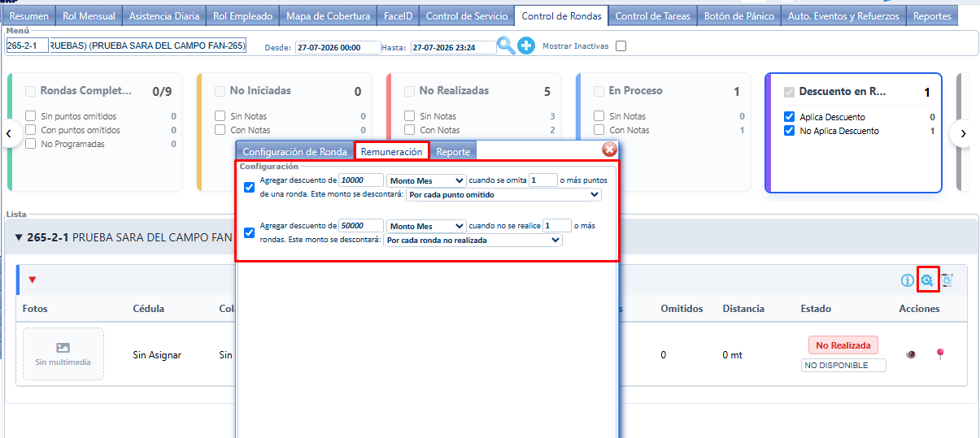Click the 50000 discount amount field
This screenshot has height=438, width=980.
pos(361,226)
